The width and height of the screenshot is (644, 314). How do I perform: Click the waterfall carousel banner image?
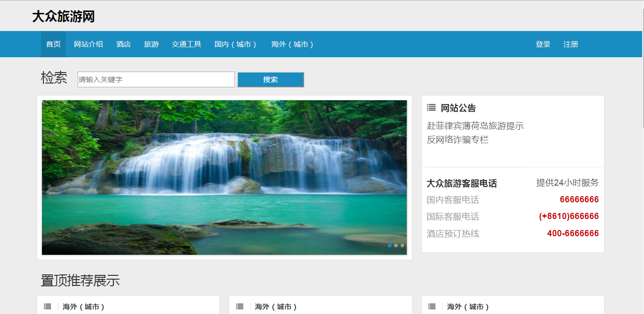(224, 178)
